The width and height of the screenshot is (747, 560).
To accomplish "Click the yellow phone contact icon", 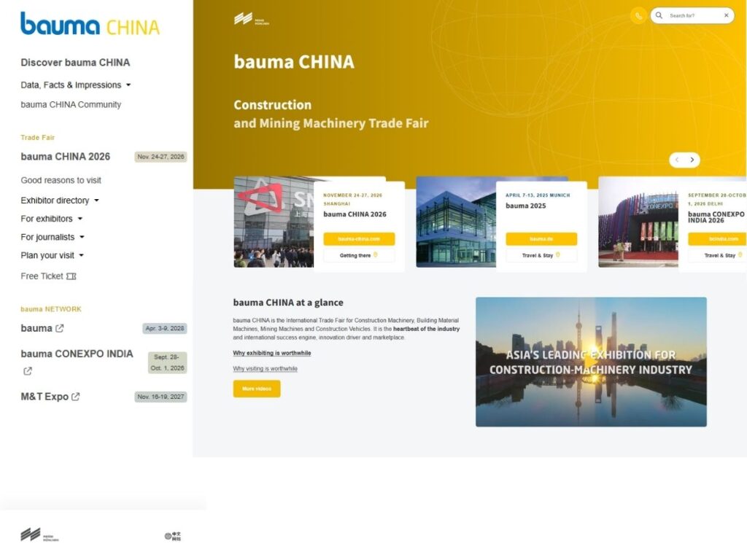I will 638,16.
